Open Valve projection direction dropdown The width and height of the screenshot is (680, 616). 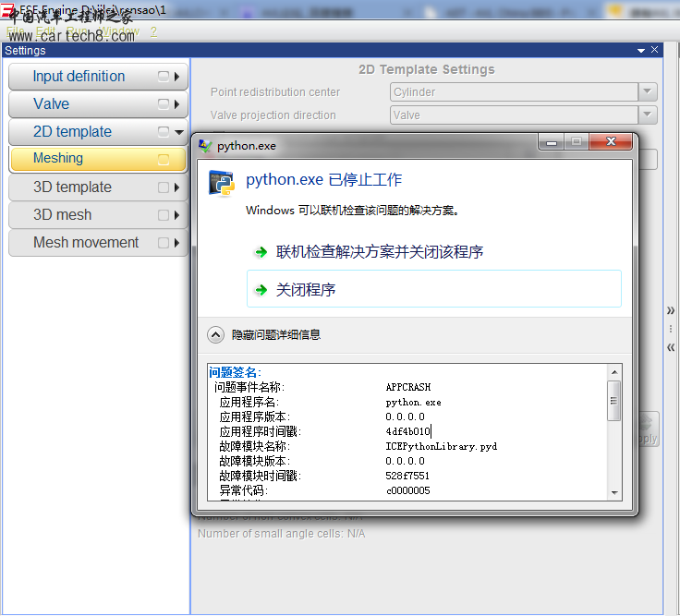(x=648, y=115)
